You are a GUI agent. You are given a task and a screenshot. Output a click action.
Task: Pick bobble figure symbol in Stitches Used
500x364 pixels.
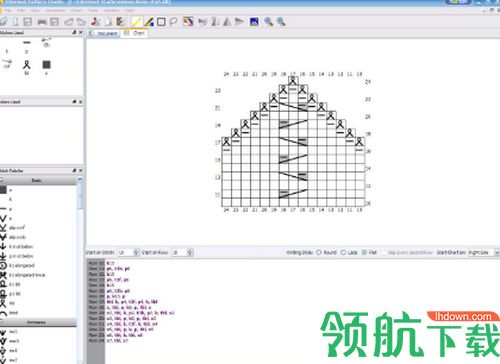click(x=27, y=65)
